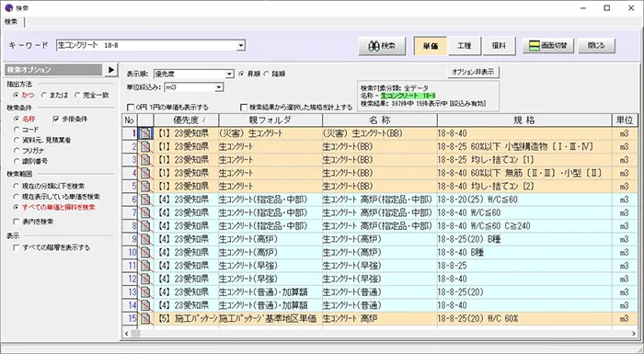Open the キーワード combo box dropdown arrow
Viewport: 644px width, 354px height.
241,46
